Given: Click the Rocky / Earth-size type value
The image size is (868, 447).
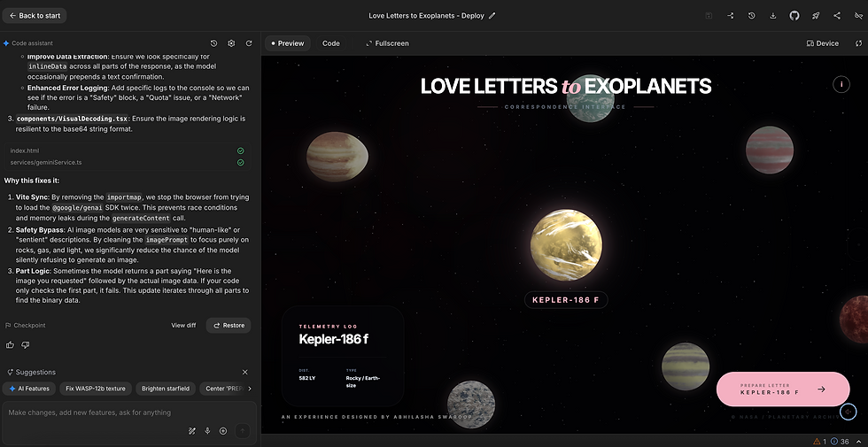Looking at the screenshot, I should (x=362, y=381).
